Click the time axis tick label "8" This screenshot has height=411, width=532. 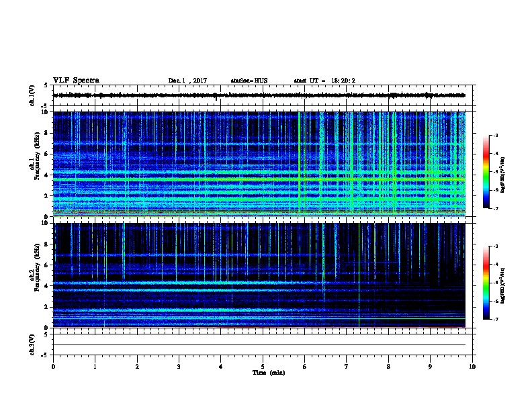pyautogui.click(x=388, y=367)
